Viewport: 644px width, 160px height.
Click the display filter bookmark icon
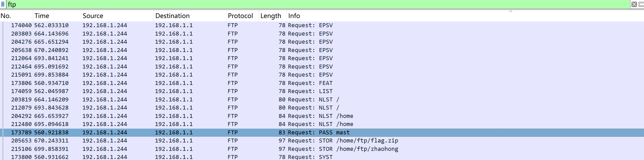coord(3,4)
